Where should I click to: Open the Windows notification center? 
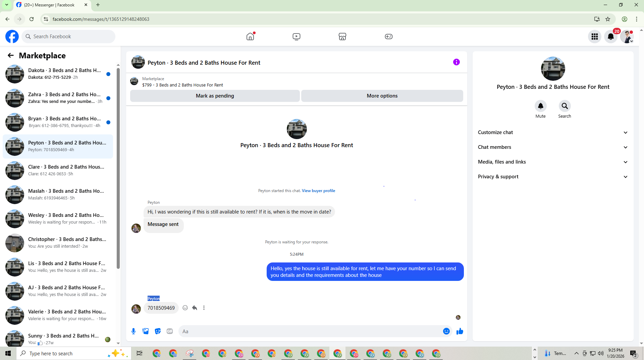coord(634,353)
